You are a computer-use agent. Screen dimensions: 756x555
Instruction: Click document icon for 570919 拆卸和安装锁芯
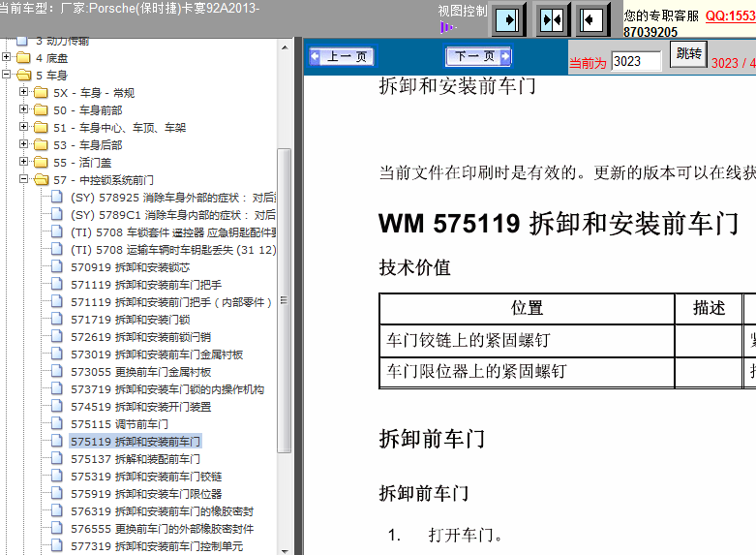57,266
